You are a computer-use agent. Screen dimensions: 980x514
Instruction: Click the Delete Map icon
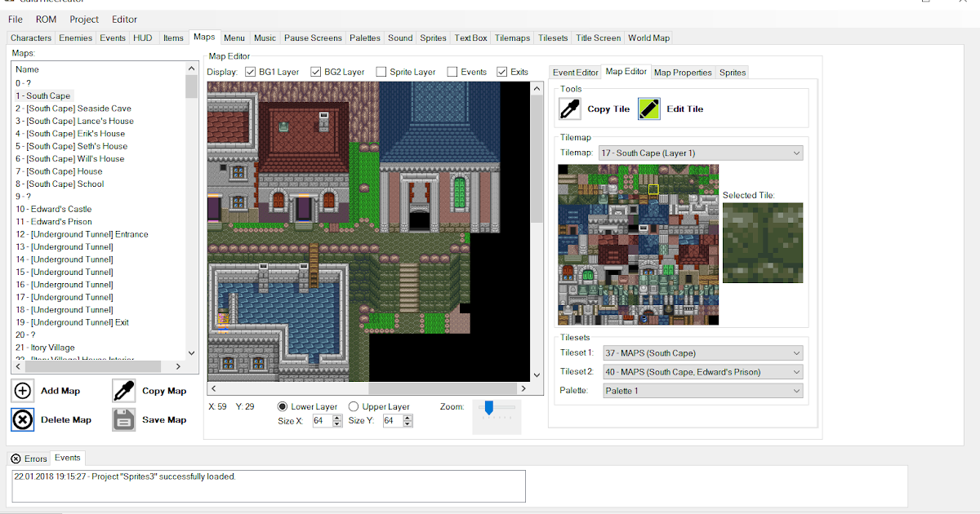[x=24, y=419]
